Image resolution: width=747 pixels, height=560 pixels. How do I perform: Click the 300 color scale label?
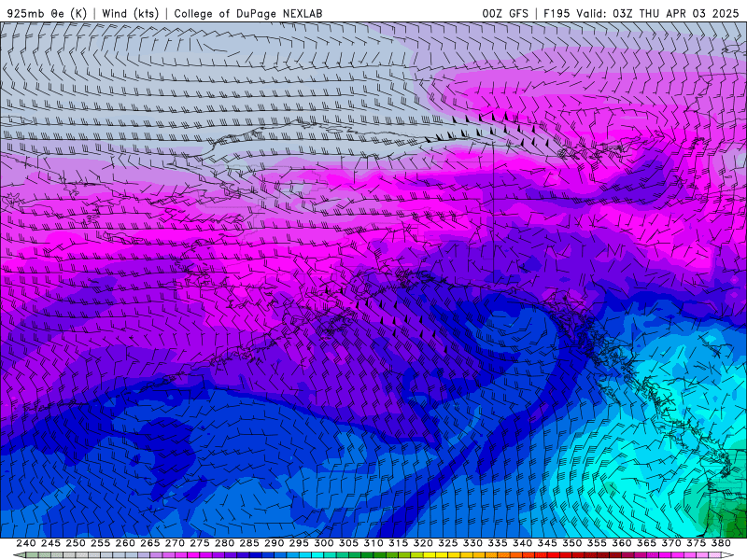point(324,543)
